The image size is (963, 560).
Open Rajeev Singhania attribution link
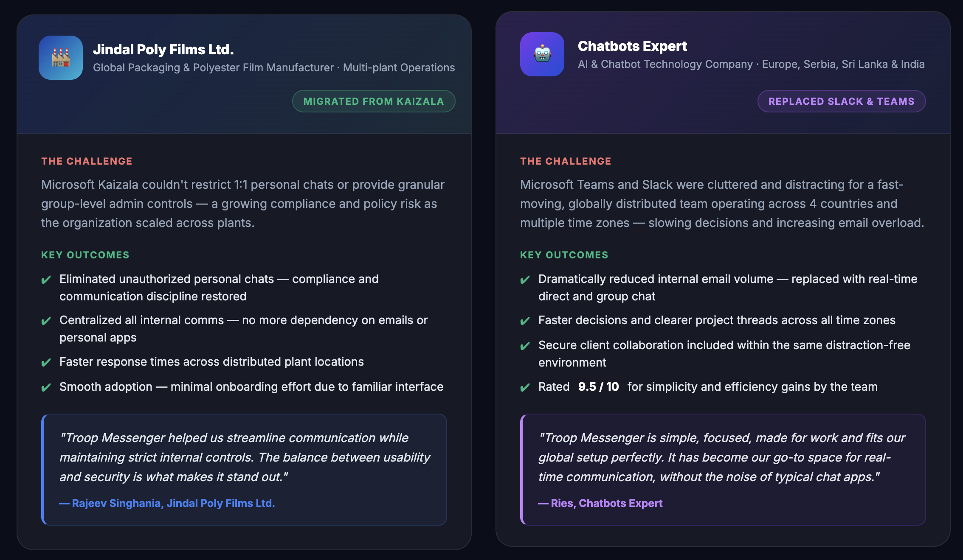[x=167, y=503]
